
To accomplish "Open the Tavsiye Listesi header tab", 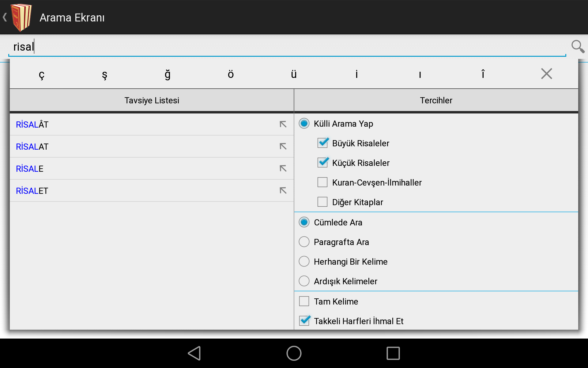I will pyautogui.click(x=152, y=100).
